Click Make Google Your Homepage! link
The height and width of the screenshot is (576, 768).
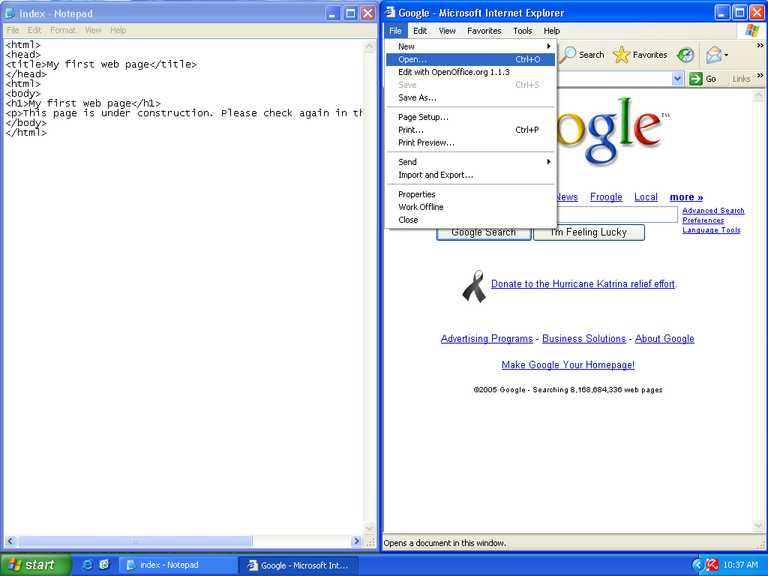(x=568, y=365)
